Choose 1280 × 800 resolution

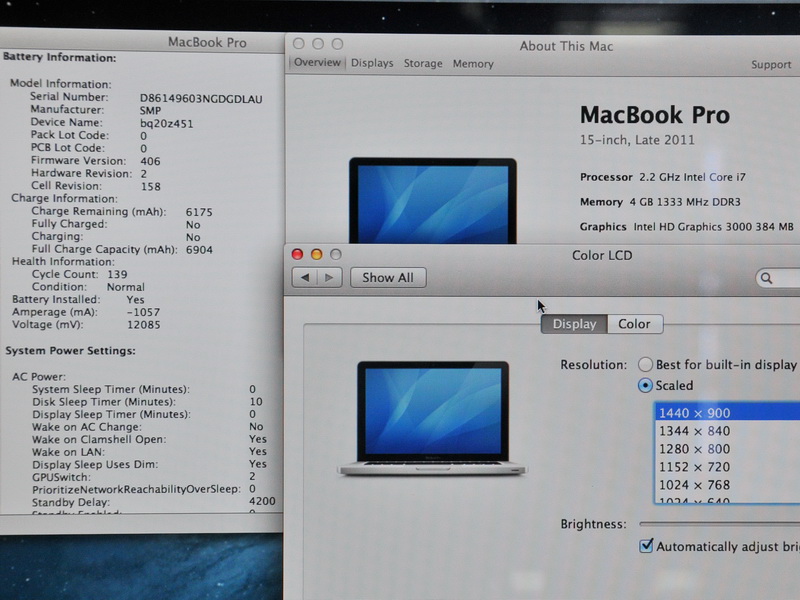727,449
